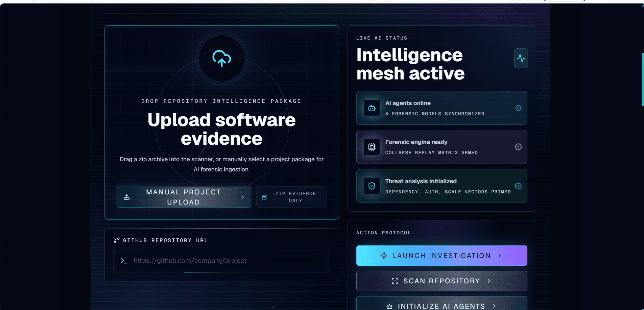Viewport: 644px width, 310px height.
Task: Click the status dot icon for Forensic engine ready
Action: pos(518,147)
